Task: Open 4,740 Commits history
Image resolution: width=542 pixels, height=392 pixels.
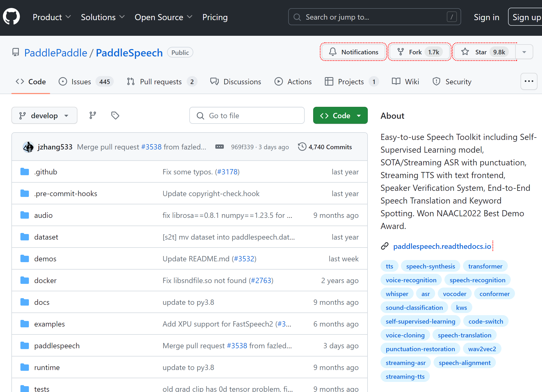Action: [325, 147]
